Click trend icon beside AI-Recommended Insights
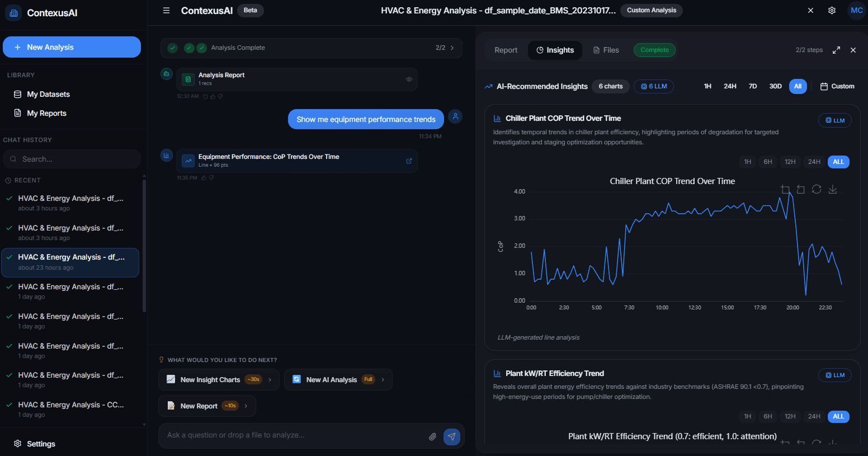 point(488,86)
